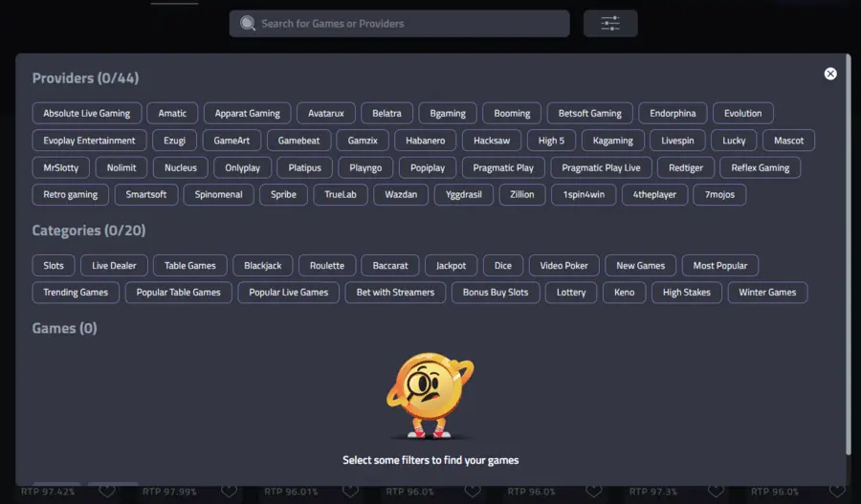Toggle the Absolute Live Gaming provider filter
The height and width of the screenshot is (504, 861).
tap(87, 113)
